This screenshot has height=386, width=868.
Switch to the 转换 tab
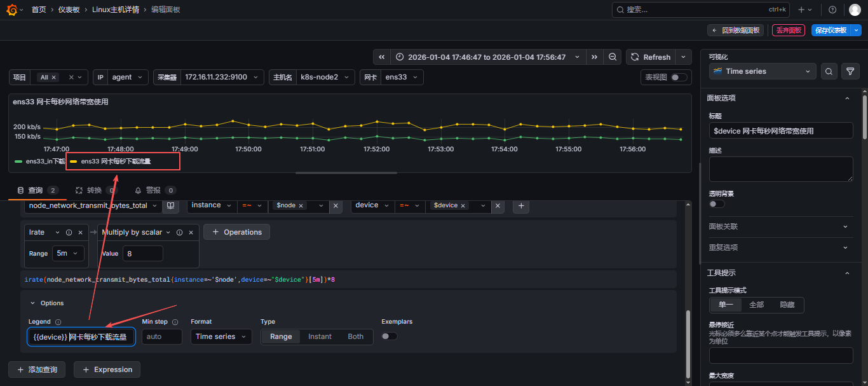coord(95,190)
